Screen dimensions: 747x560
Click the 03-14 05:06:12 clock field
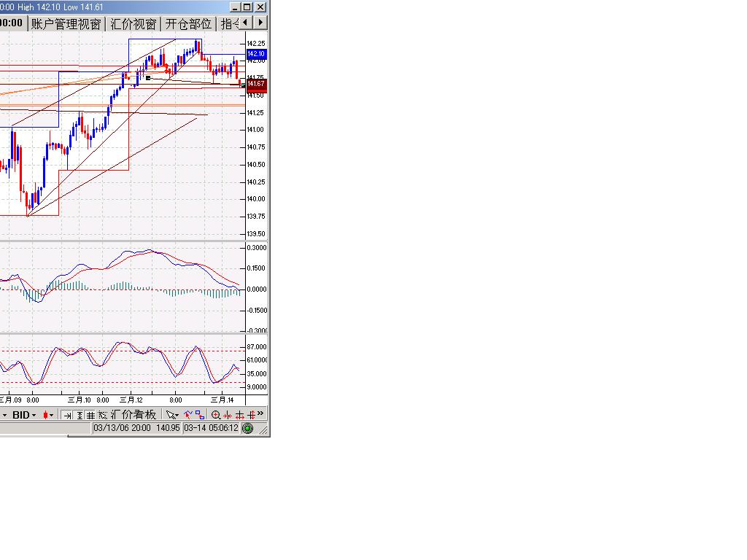tap(211, 427)
